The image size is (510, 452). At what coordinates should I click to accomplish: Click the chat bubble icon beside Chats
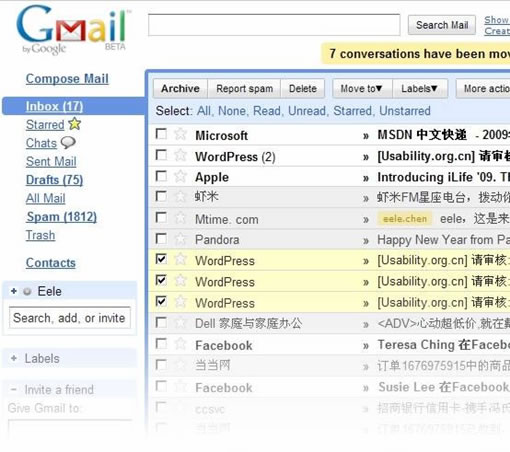tap(68, 143)
